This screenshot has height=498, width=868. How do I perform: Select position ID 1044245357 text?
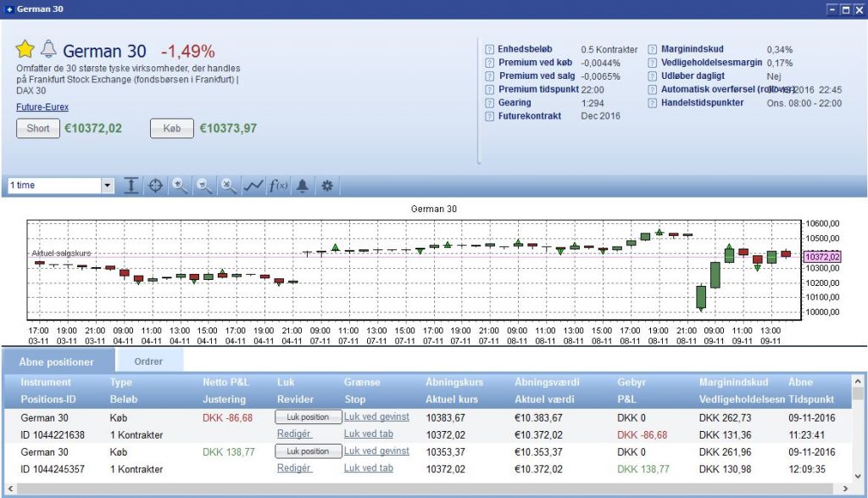coord(53,469)
